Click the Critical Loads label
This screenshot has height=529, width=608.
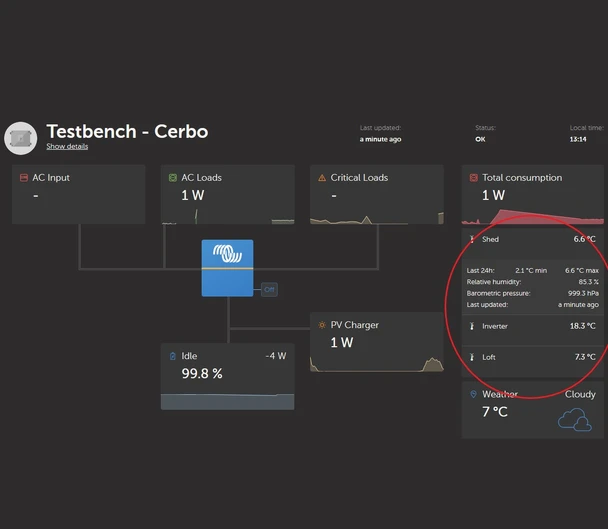click(x=359, y=178)
